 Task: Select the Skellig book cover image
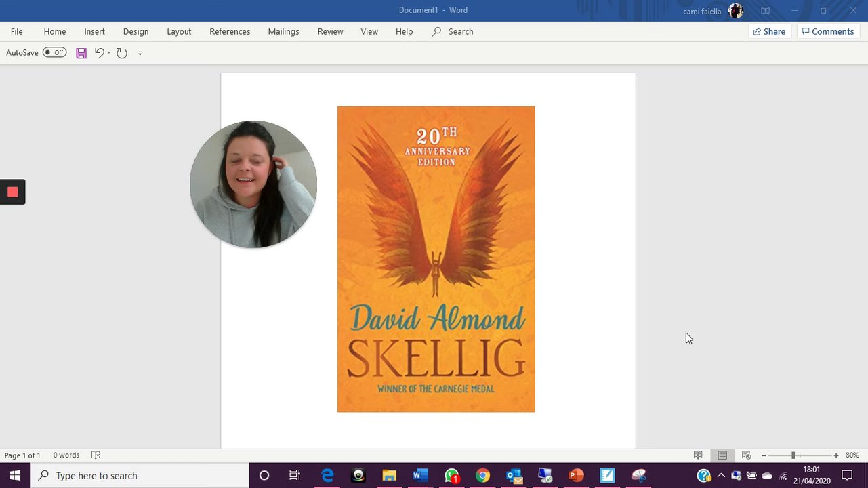[x=436, y=259]
